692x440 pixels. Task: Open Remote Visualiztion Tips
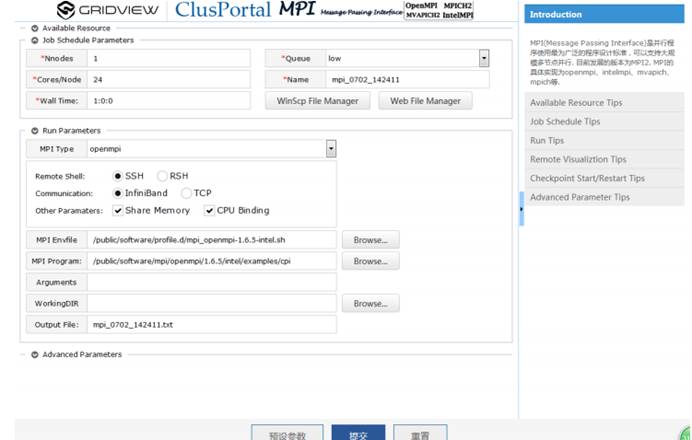pyautogui.click(x=604, y=159)
